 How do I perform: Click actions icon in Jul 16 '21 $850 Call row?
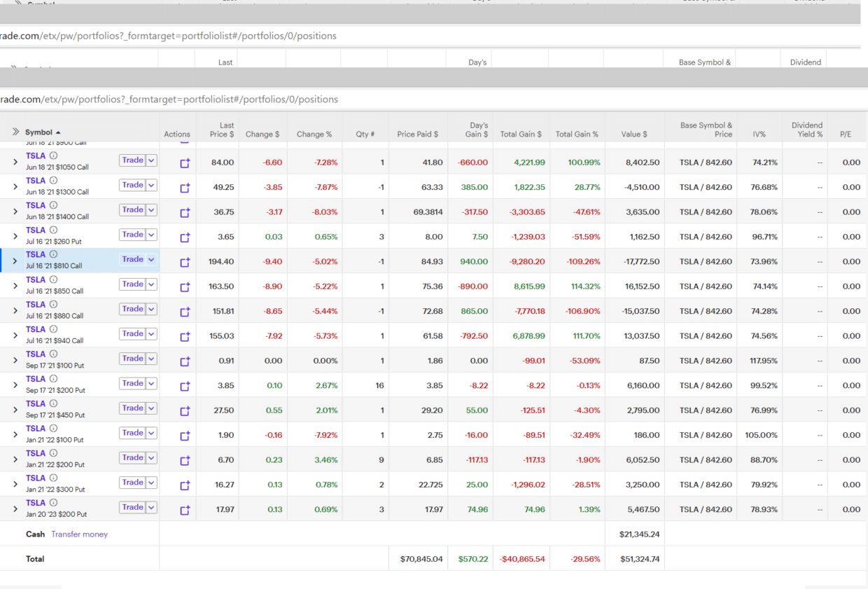click(185, 287)
